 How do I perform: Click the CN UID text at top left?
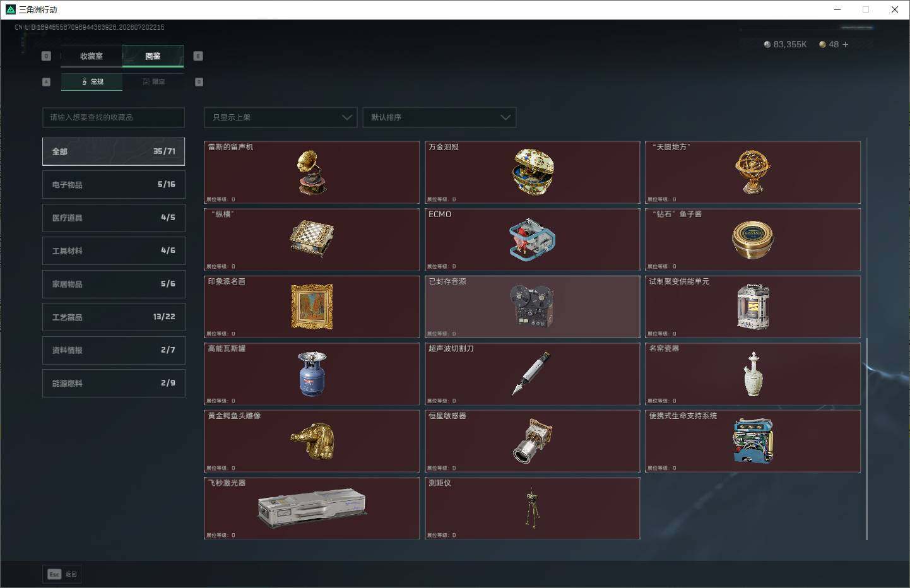[x=90, y=27]
